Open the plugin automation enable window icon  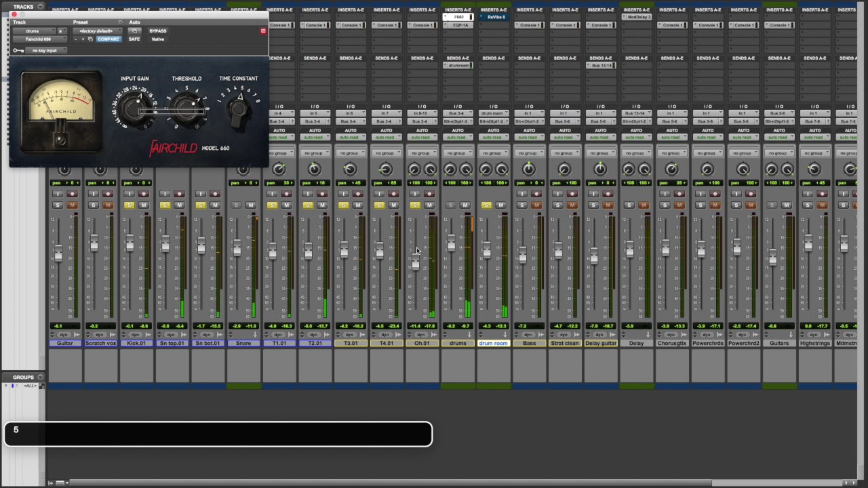(134, 31)
